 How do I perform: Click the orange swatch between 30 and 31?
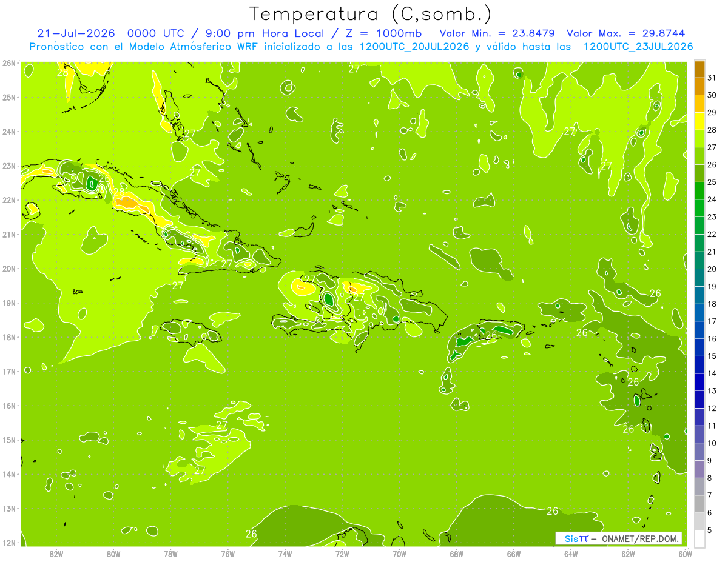click(699, 87)
